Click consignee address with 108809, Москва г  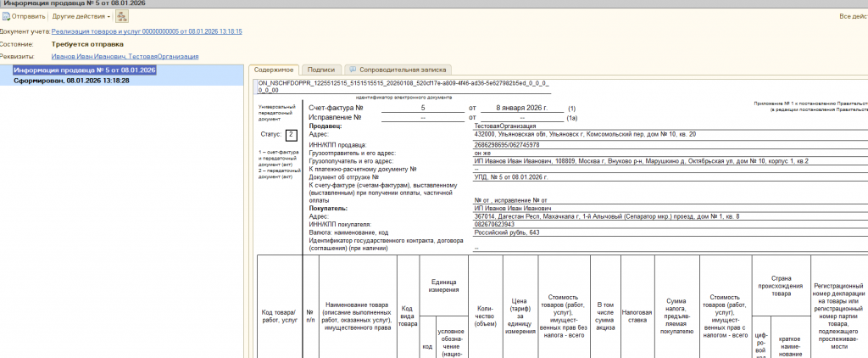coord(642,160)
